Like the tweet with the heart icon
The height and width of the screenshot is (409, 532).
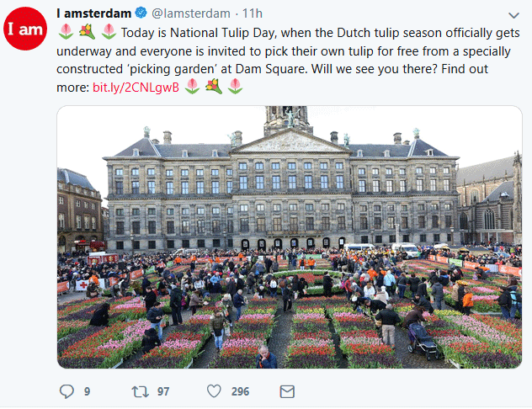214,391
